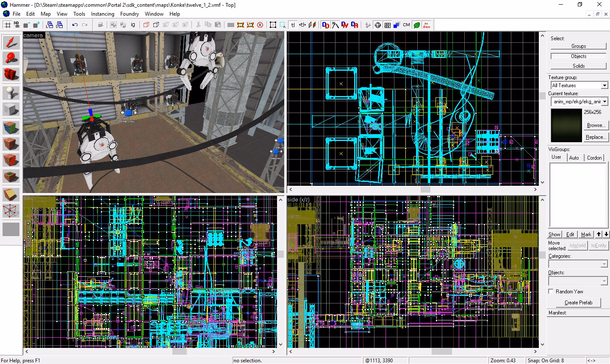Switch to the Auto VisGroups tab

tap(574, 157)
